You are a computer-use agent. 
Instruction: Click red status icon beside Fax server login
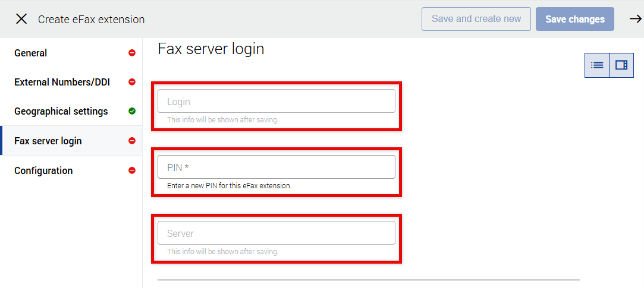tap(132, 141)
